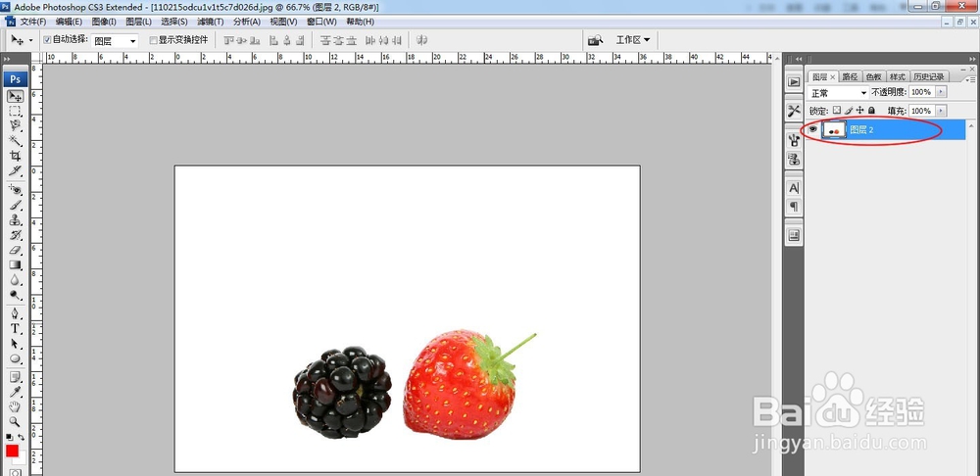Toggle lock image pixels brush icon
The image size is (980, 476).
coord(849,111)
